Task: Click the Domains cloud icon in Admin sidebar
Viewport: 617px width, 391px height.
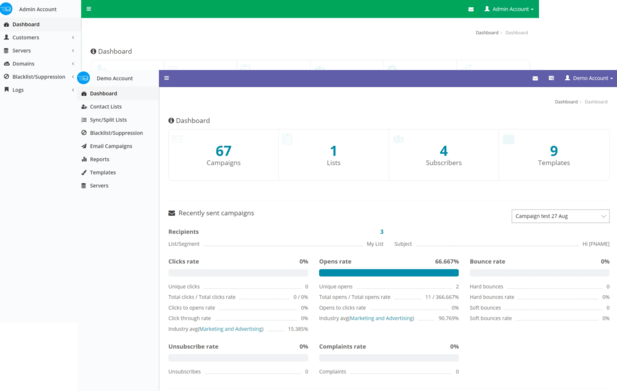Action: pyautogui.click(x=6, y=64)
